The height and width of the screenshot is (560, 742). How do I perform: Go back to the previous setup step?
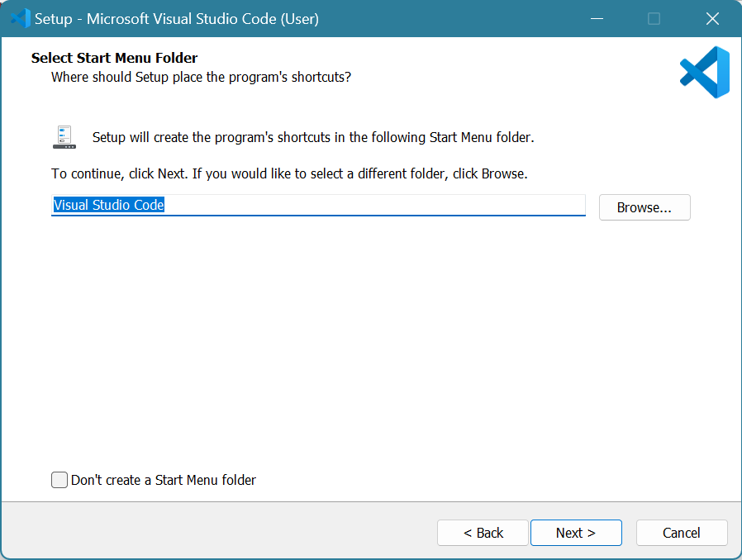[483, 533]
